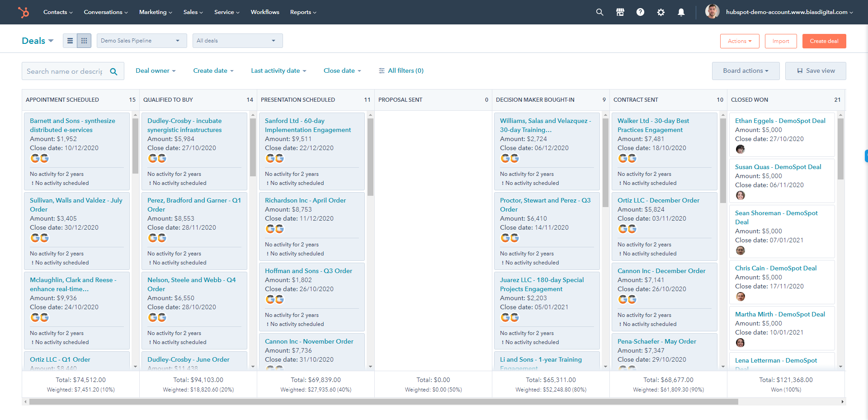The width and height of the screenshot is (868, 420).
Task: Switch to board grid view
Action: 84,41
